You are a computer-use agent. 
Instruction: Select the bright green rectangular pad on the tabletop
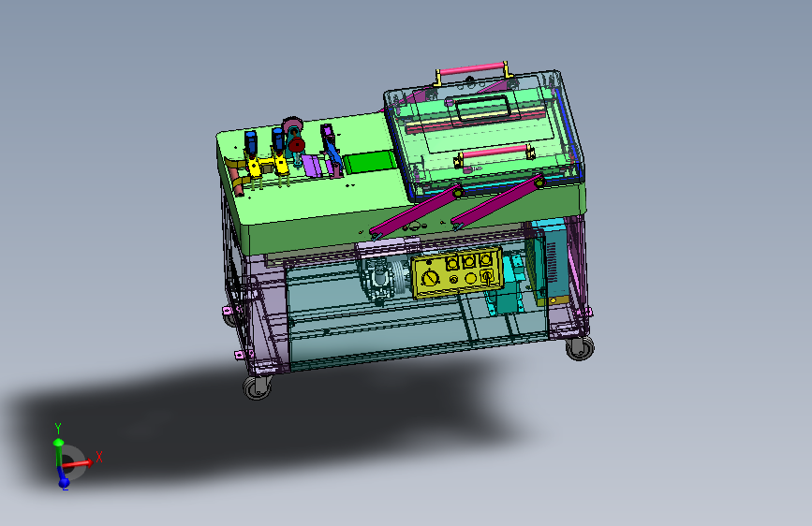point(369,162)
